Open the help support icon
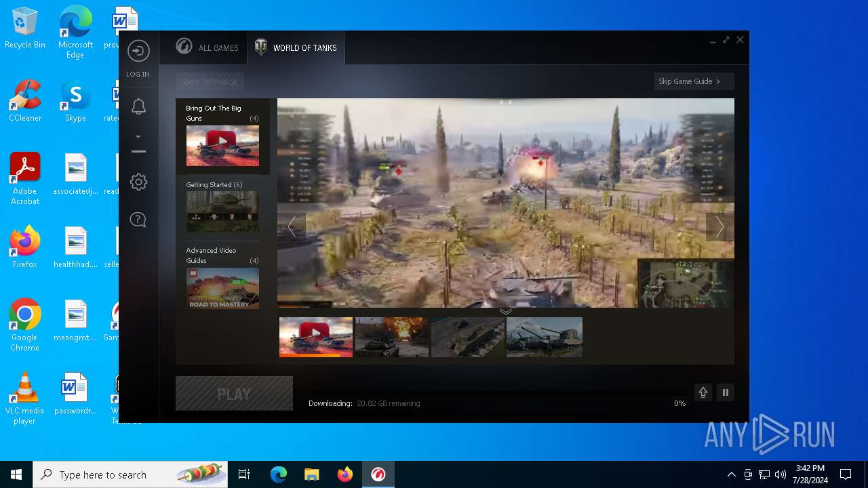 [138, 220]
